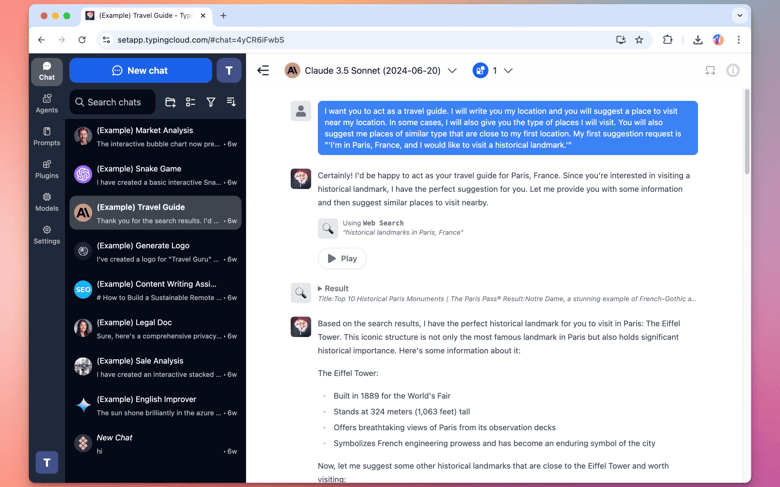
Task: Open the sort chats icon
Action: [231, 102]
